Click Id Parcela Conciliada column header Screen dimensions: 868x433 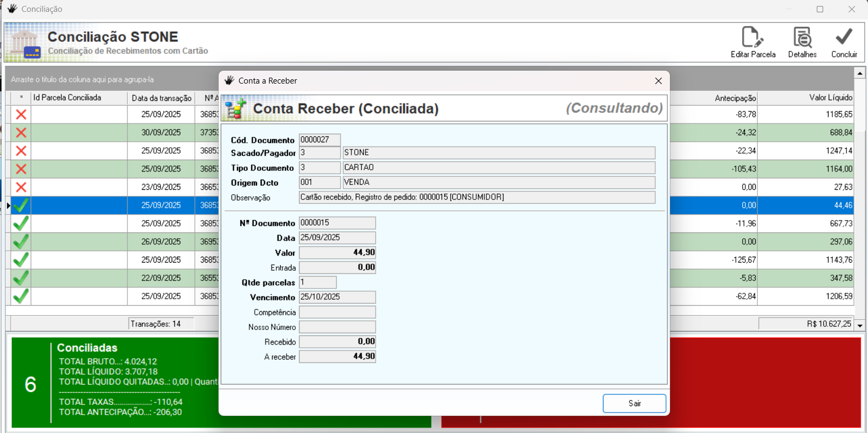[67, 98]
